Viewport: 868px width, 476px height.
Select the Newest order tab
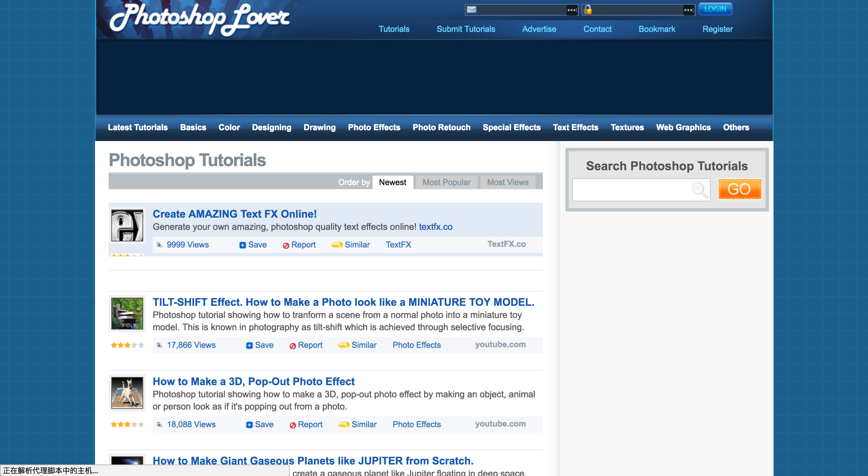[x=393, y=182]
